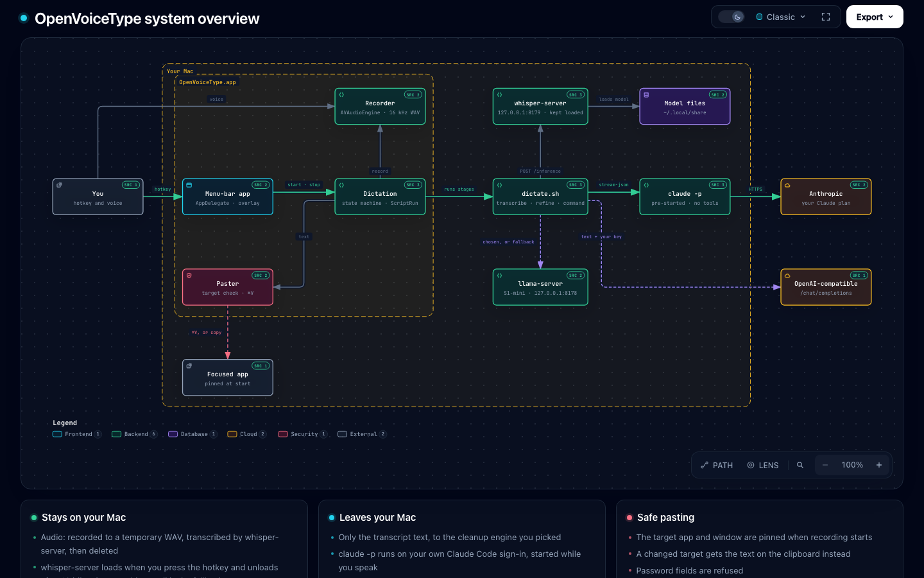Click the SRC 2 badge on Recorder node

pyautogui.click(x=413, y=94)
